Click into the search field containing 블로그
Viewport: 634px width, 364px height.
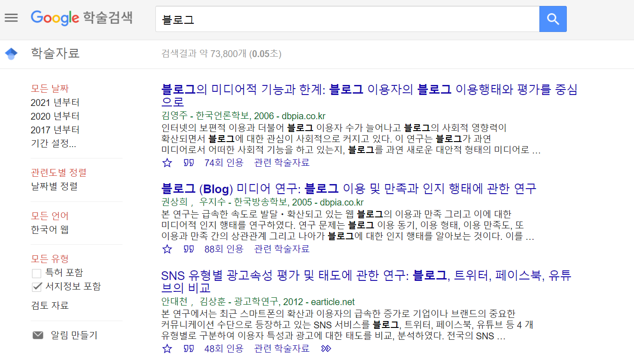tap(347, 19)
